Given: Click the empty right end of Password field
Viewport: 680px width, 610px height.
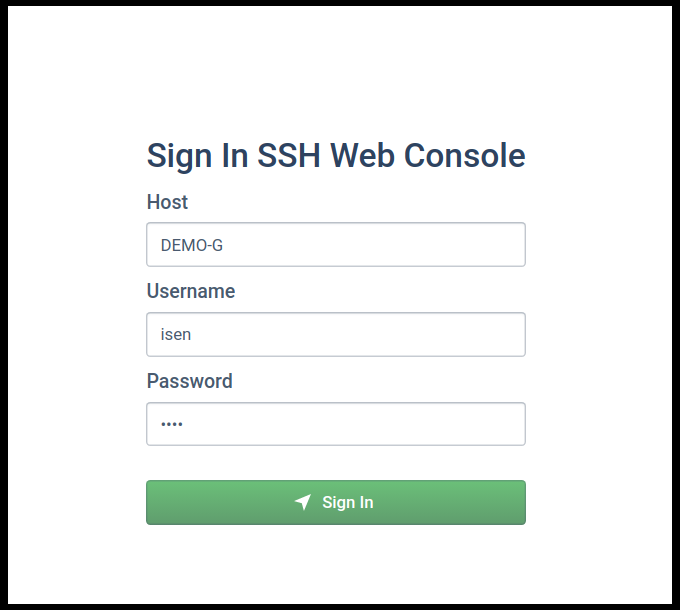Looking at the screenshot, I should [x=490, y=424].
